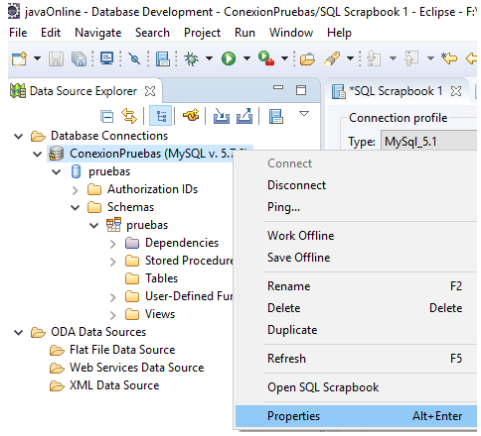Open the External Tools dropdown arrow

pyautogui.click(x=284, y=59)
